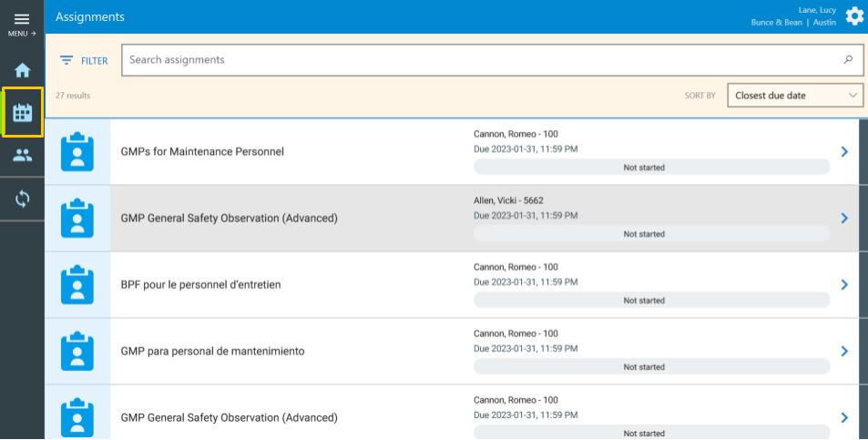Image resolution: width=868 pixels, height=440 pixels.
Task: Click the search magnifier icon
Action: [848, 60]
